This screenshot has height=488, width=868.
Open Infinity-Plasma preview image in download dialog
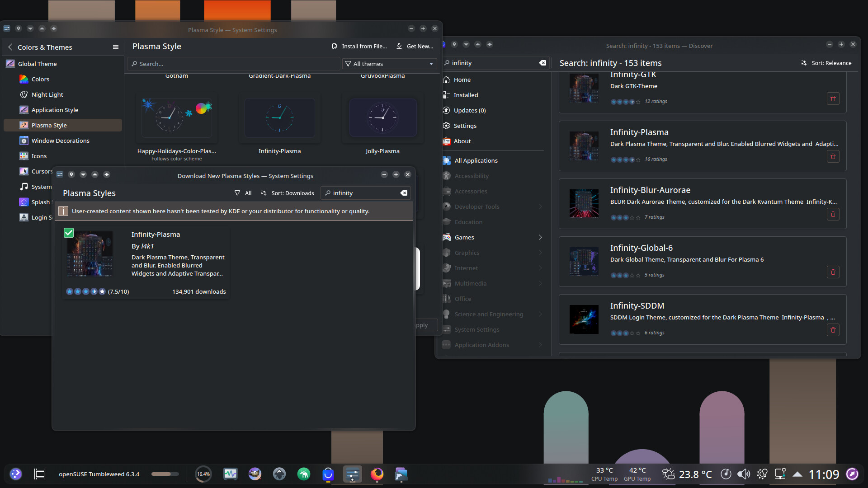(x=90, y=253)
